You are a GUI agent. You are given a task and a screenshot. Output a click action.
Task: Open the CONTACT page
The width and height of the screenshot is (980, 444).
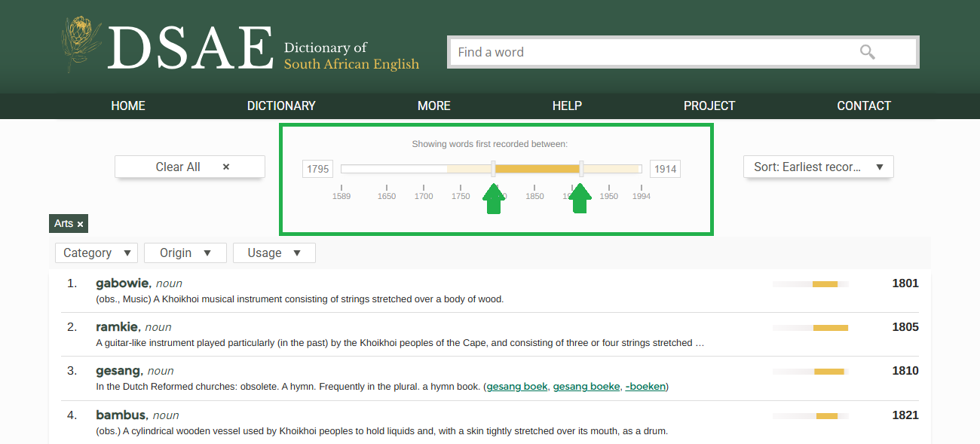click(864, 106)
